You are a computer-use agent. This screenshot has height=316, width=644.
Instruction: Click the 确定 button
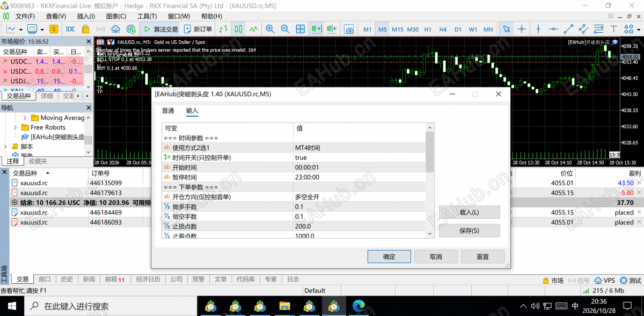tap(389, 257)
